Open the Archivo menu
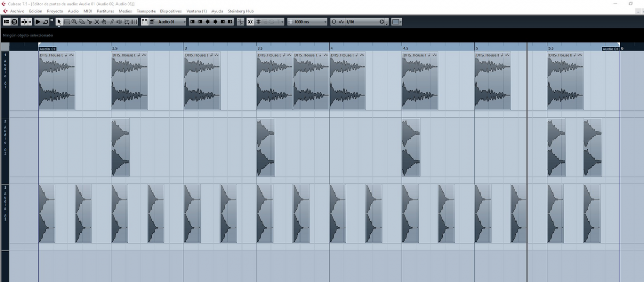 click(17, 11)
